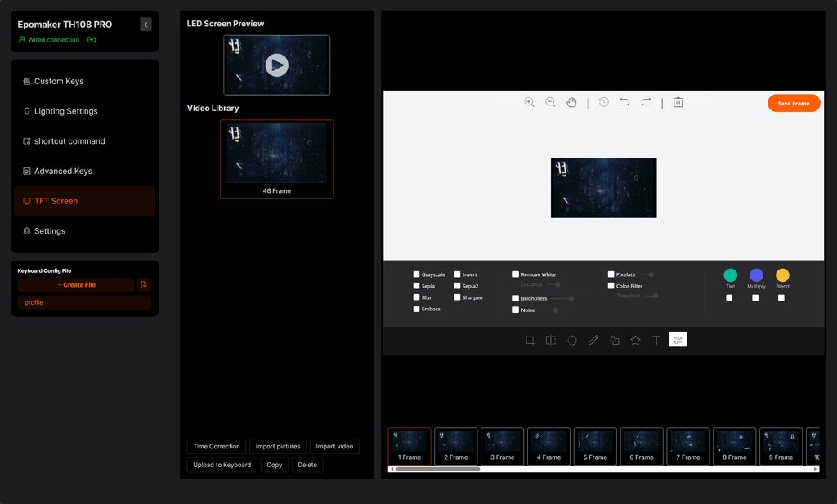Go to Lighting Settings
The image size is (837, 504).
(x=84, y=111)
